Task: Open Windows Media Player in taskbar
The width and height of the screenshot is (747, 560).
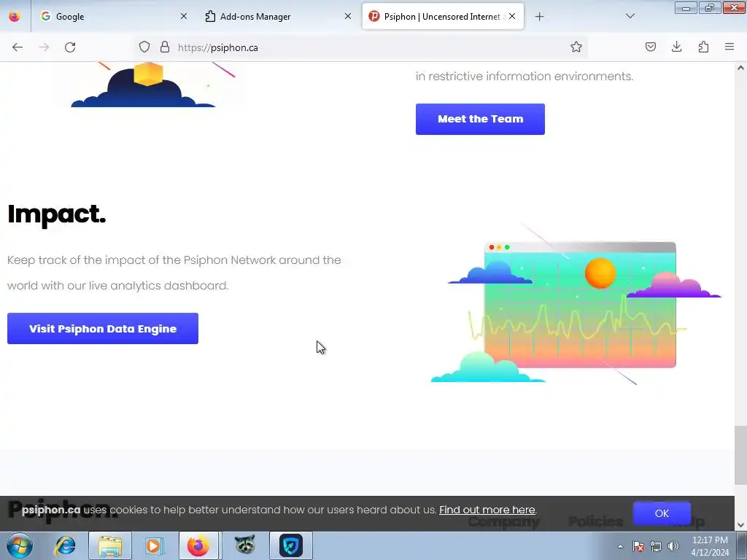Action: click(x=153, y=545)
